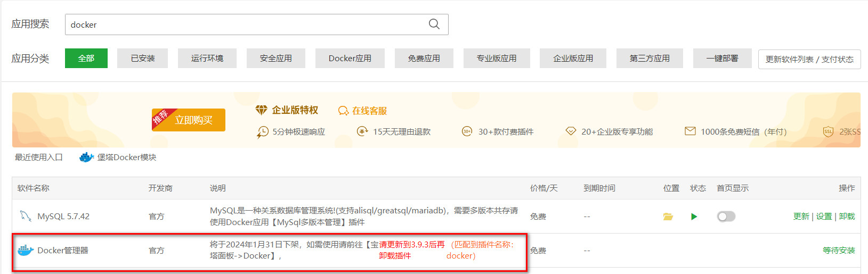Click the 到期时间 column header
Viewport: 868px width, 274px height.
[x=599, y=188]
